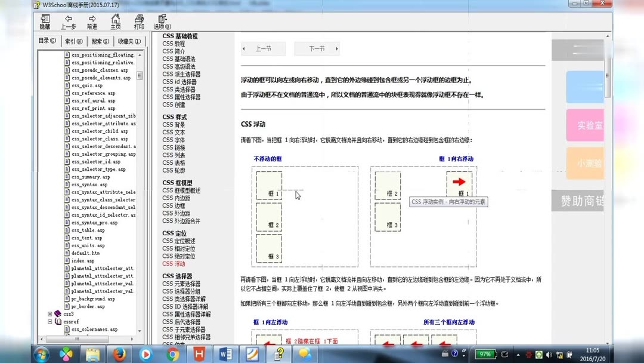Hide the navigation pane with 隐藏 button

click(x=45, y=22)
